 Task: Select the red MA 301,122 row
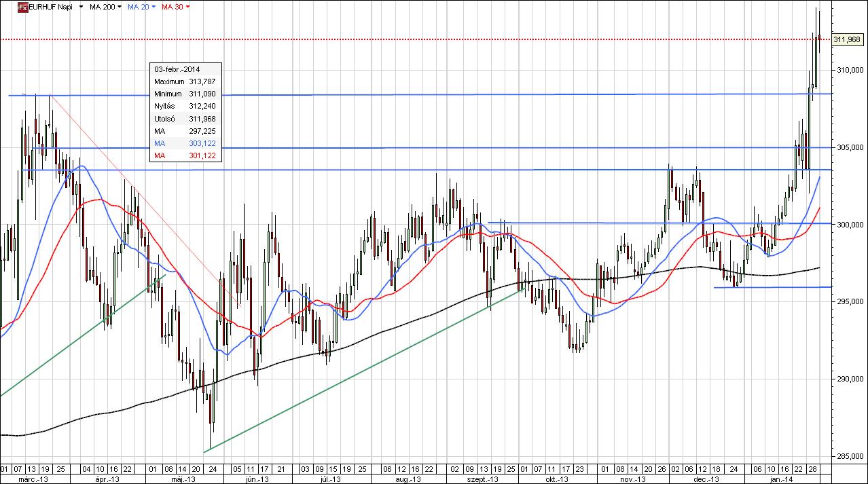185,156
